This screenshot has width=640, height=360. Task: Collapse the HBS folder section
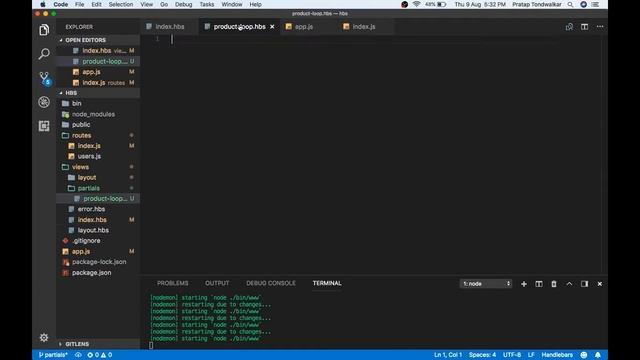98,93
